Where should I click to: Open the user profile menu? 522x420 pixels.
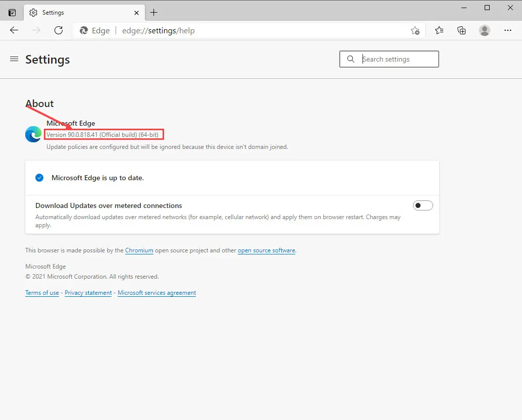click(484, 31)
